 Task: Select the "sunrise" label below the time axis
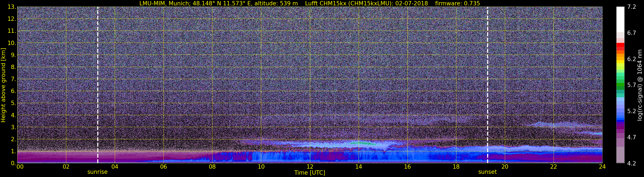click(x=97, y=172)
